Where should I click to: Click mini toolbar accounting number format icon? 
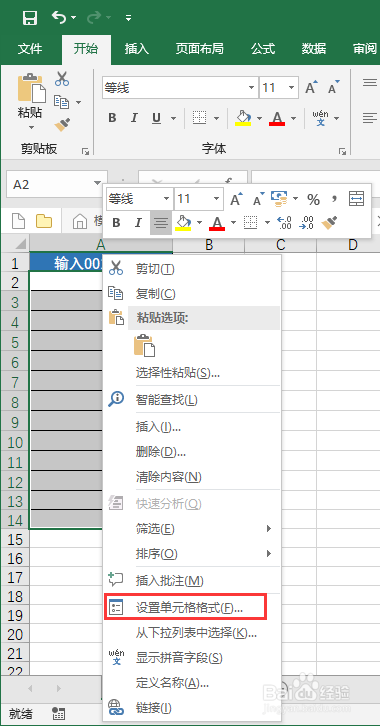coord(279,200)
